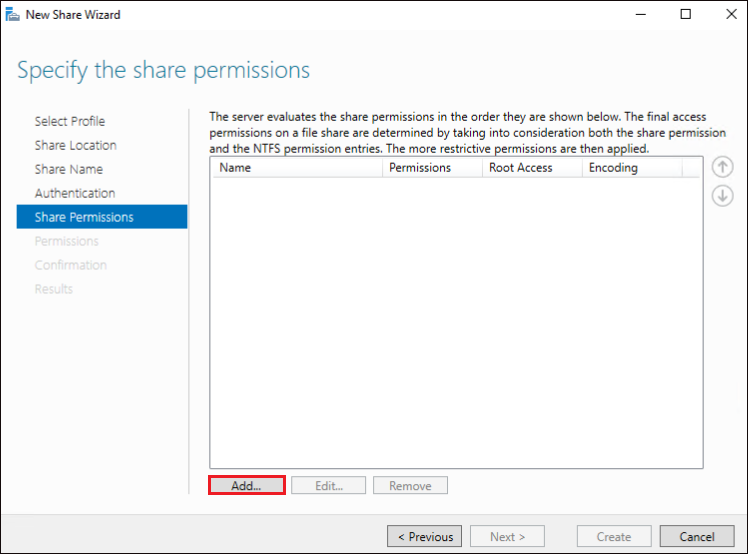The width and height of the screenshot is (748, 554).
Task: Select the Share Permissions step
Action: (x=102, y=217)
